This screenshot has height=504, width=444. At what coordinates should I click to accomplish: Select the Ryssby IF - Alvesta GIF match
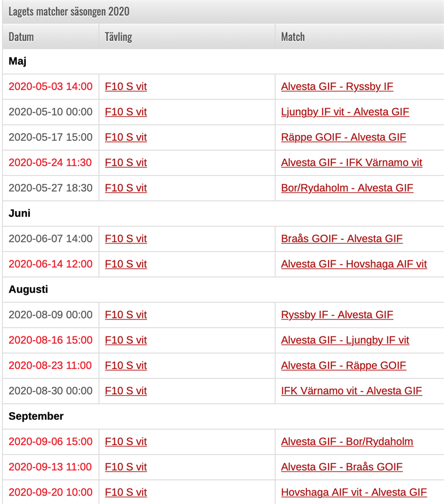point(337,315)
